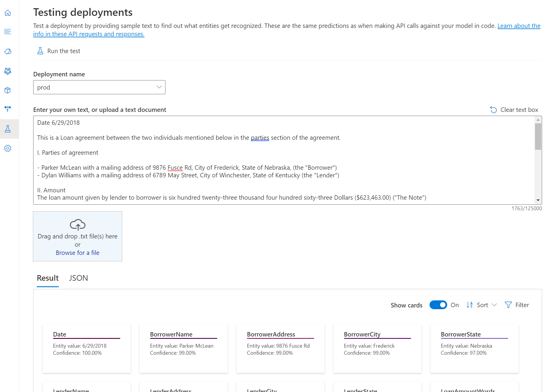Switch to the JSON tab
The height and width of the screenshot is (392, 550).
pyautogui.click(x=78, y=278)
